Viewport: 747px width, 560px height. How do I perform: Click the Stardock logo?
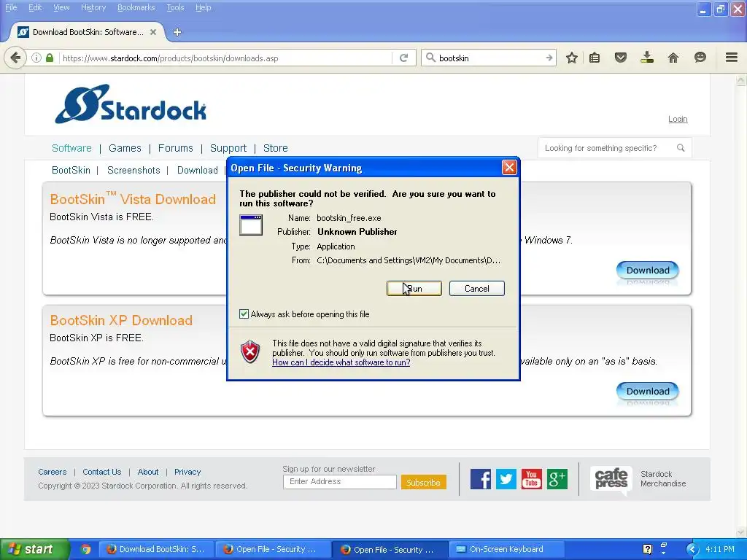tap(131, 104)
